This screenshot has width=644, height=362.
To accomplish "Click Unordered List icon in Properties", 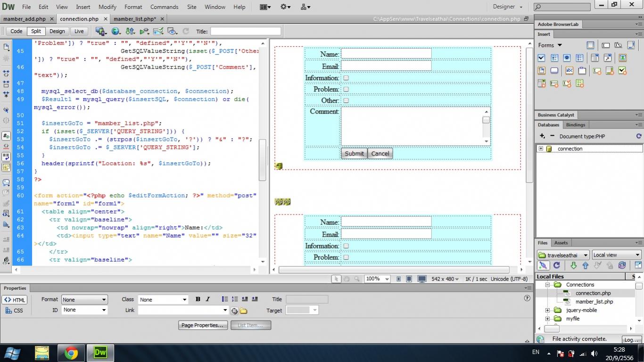I will [x=225, y=299].
